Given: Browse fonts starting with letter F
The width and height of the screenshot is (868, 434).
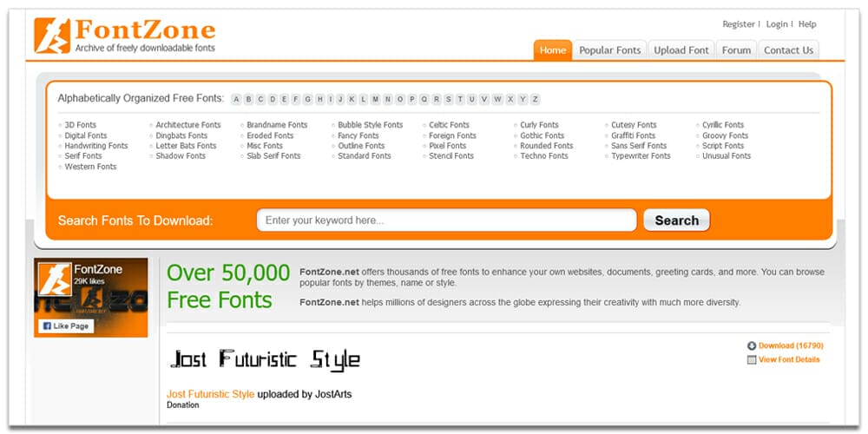Looking at the screenshot, I should 296,100.
